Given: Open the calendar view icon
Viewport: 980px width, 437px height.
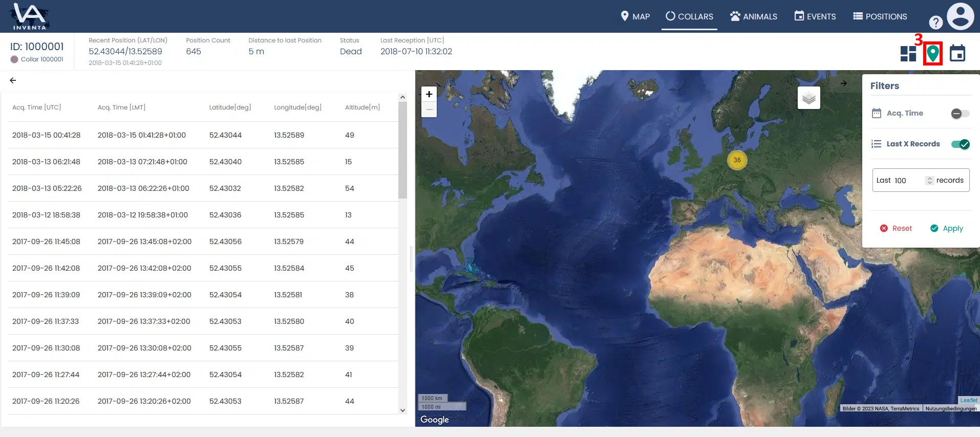Looking at the screenshot, I should click(x=957, y=53).
